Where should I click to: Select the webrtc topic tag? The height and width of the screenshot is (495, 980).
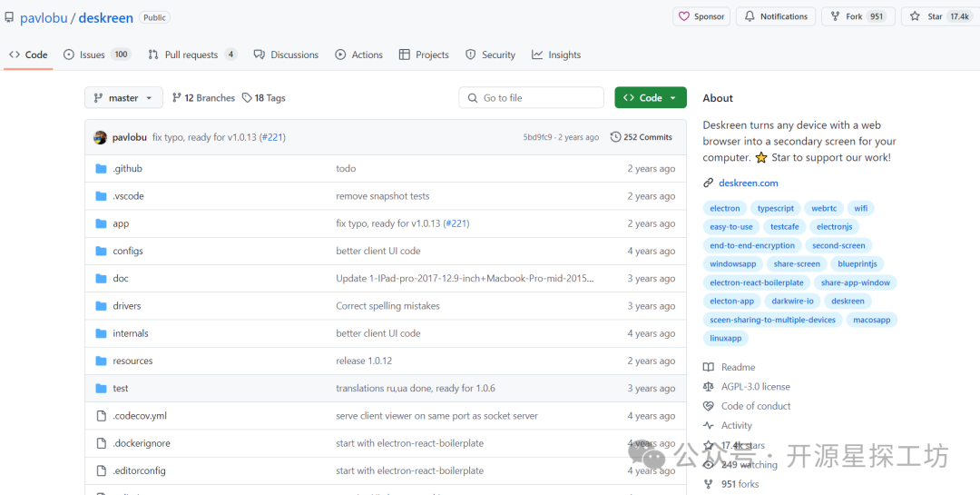point(824,208)
